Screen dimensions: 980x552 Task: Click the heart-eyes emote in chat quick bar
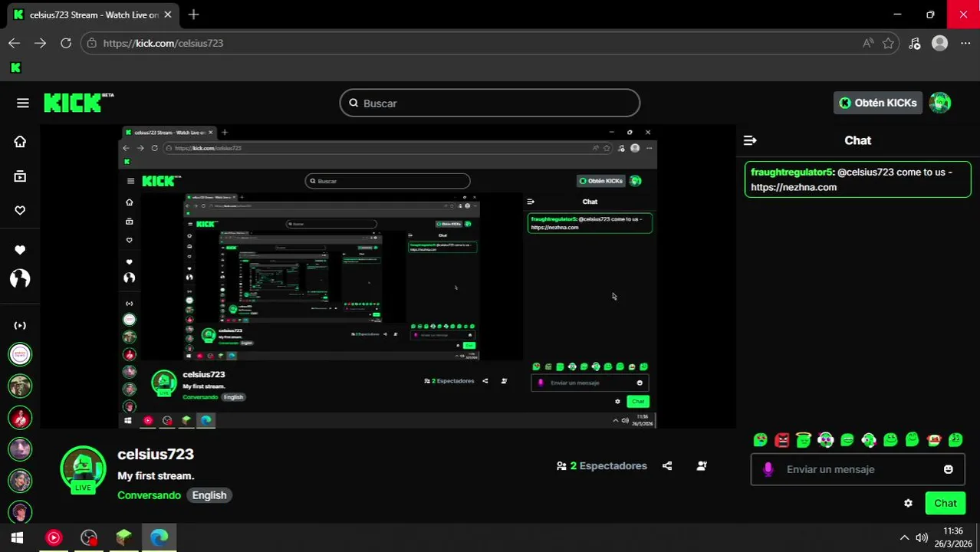760,440
